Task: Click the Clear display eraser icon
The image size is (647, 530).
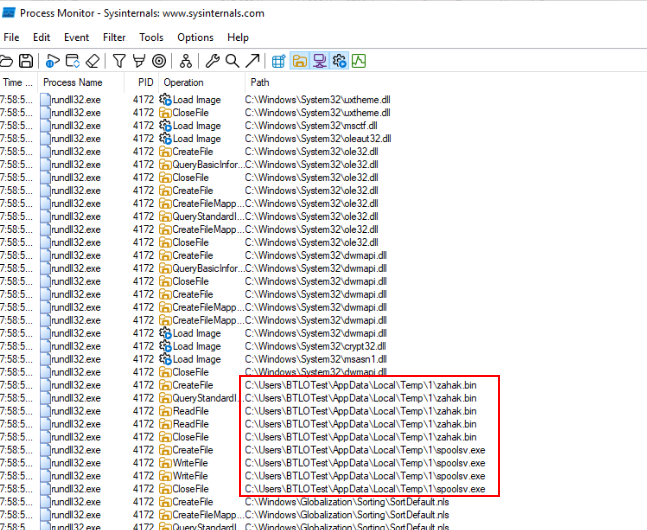Action: click(93, 62)
